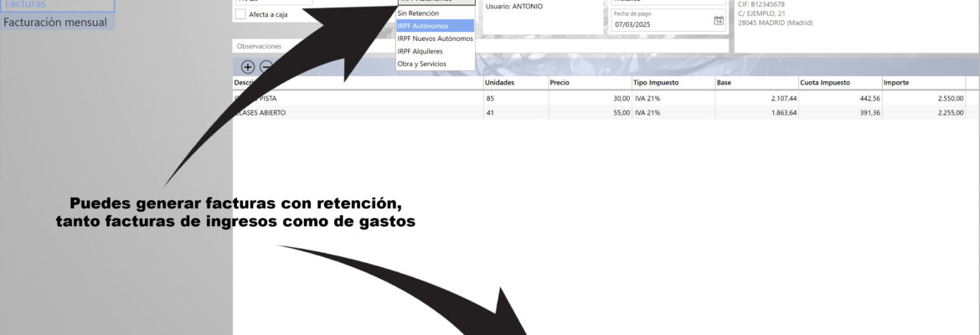Click the price cell 55,00
The height and width of the screenshot is (335, 980).
590,112
